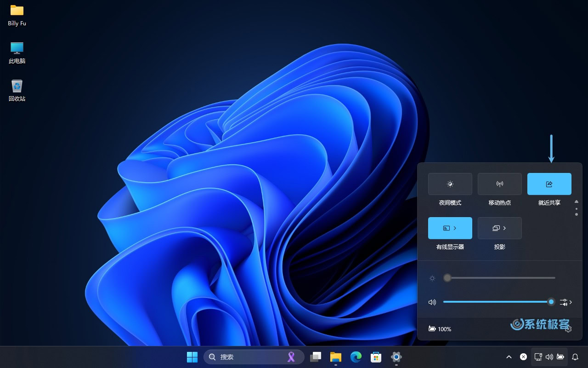588x368 pixels.
Task: Mute via speaker icon in quick settings
Action: 432,302
